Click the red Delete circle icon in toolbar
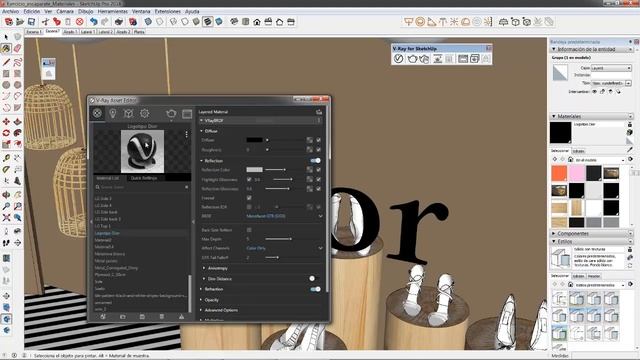This screenshot has width=640, height=360. tap(80, 22)
